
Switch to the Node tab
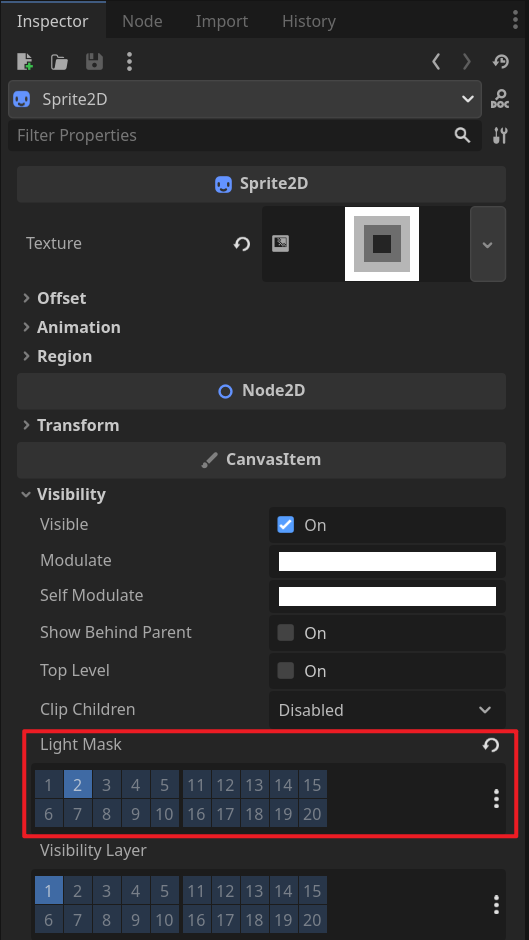tap(142, 21)
